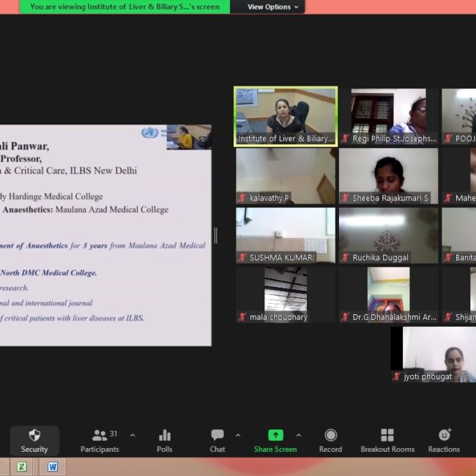Click the divider handle beside the shared slide
Viewport: 476px width, 476px height.
(215, 235)
